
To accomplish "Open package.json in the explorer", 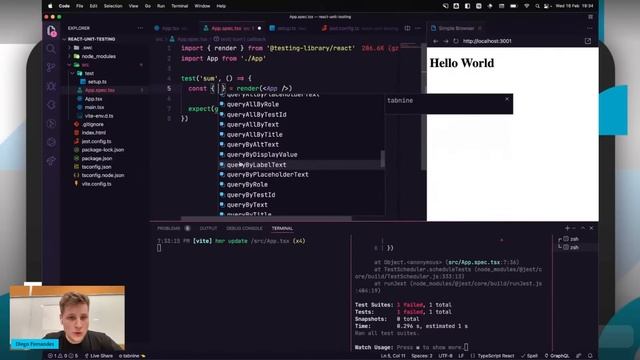I will 97,158.
